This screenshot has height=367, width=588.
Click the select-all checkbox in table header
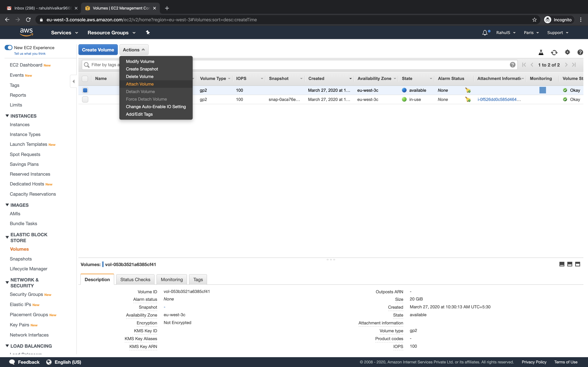[85, 79]
